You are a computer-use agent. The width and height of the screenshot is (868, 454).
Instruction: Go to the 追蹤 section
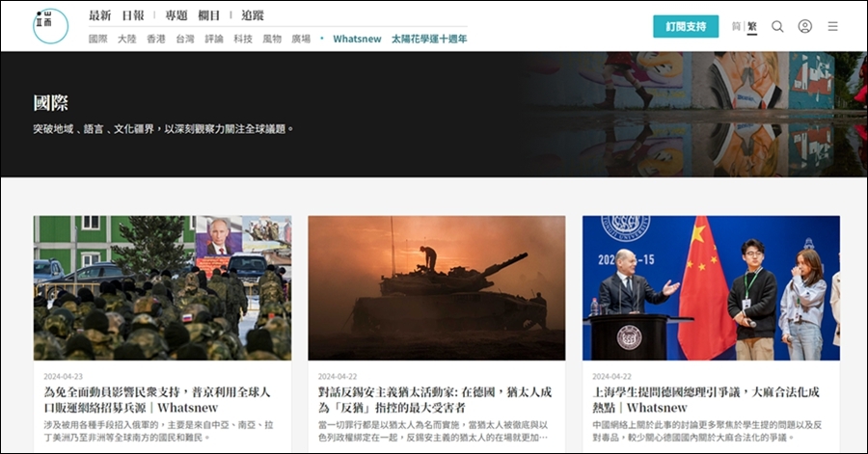(253, 15)
